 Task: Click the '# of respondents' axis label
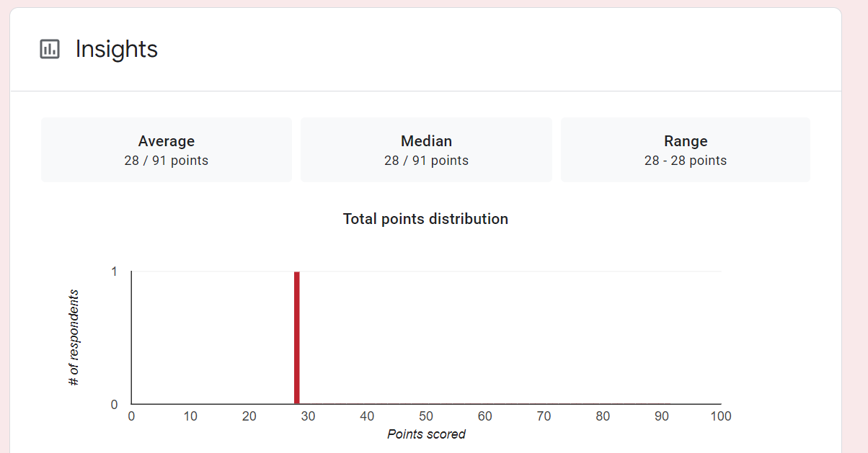(x=74, y=337)
